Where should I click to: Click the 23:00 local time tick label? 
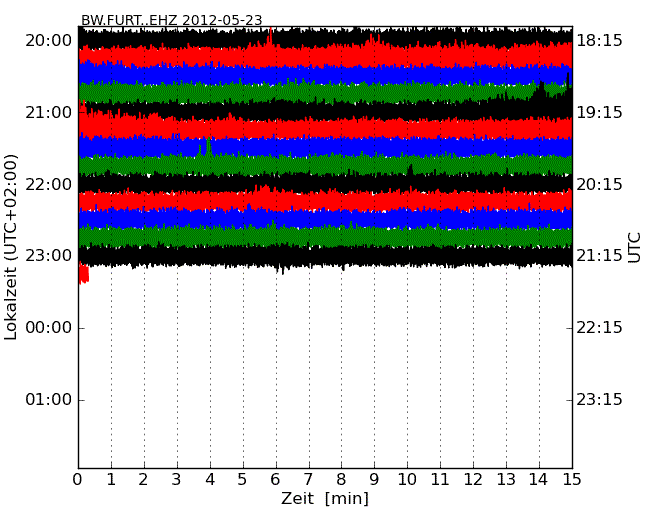[x=49, y=256]
